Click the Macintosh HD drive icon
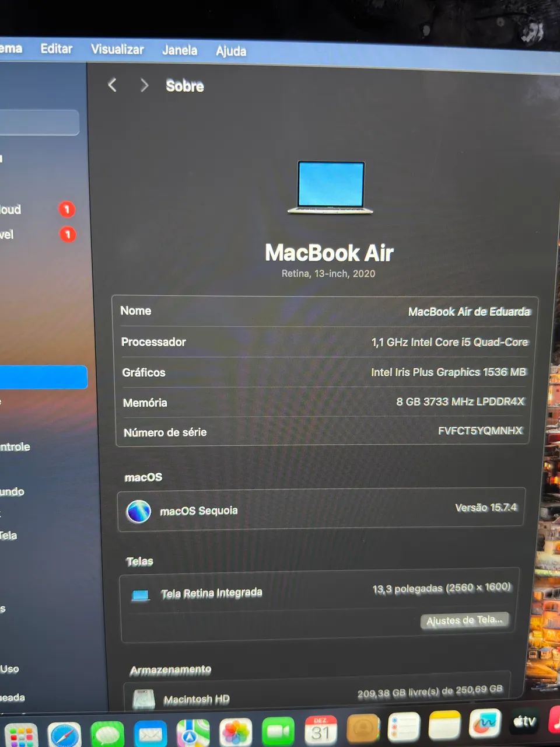Screen dimensions: 560x747 pyautogui.click(x=143, y=699)
